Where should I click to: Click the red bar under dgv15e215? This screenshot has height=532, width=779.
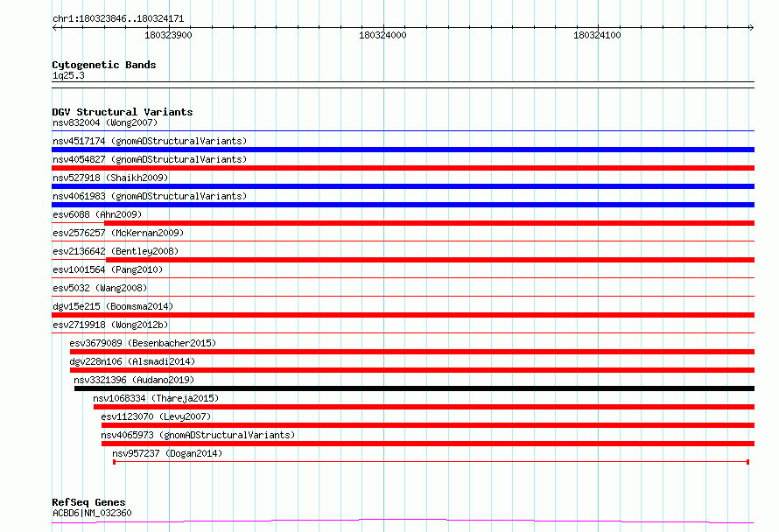403,315
